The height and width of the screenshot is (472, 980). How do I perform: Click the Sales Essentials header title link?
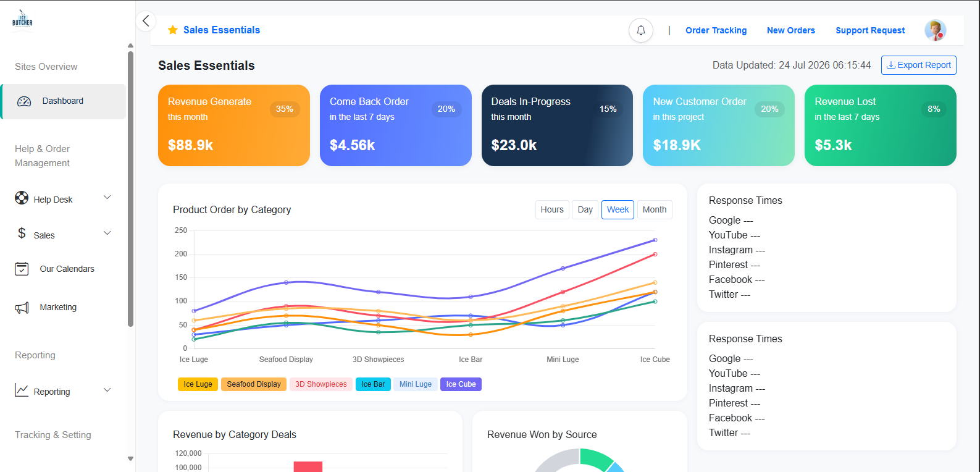pos(222,30)
